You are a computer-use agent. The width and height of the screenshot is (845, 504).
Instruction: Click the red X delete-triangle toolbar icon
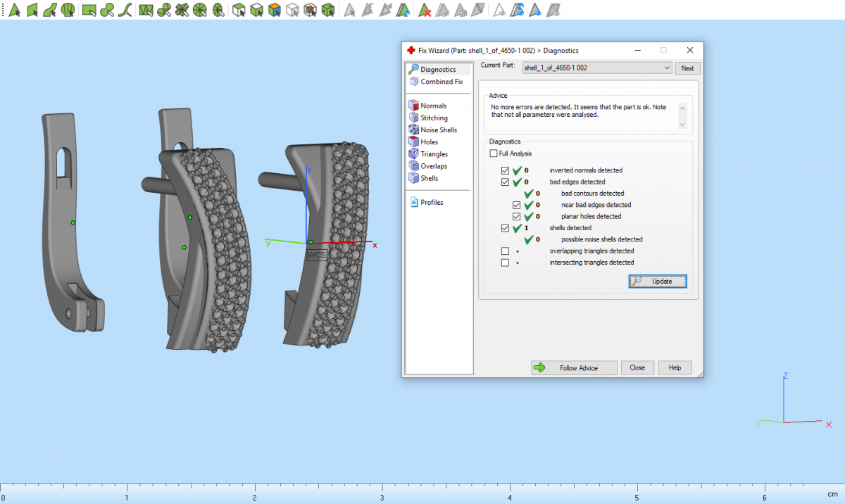click(425, 10)
